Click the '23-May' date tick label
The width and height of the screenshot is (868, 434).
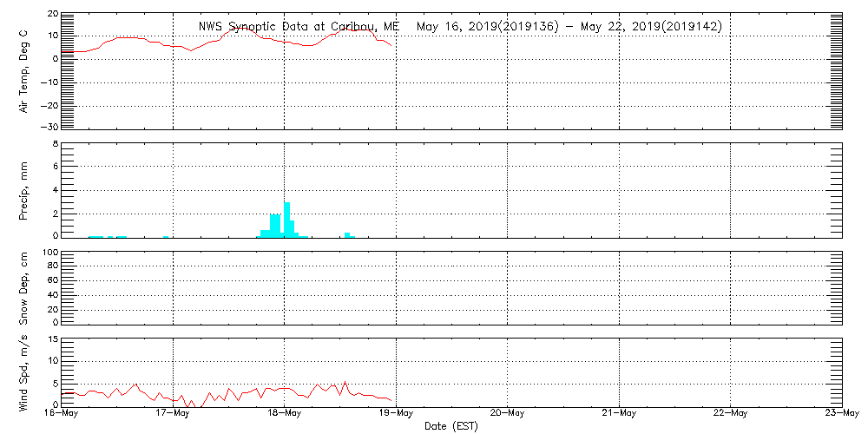pyautogui.click(x=842, y=413)
